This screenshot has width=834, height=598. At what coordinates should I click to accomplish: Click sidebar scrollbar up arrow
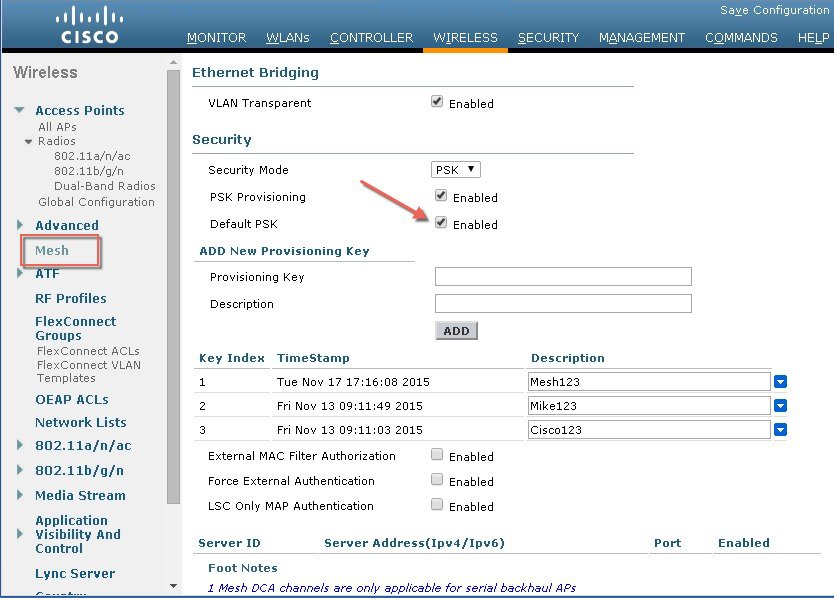coord(173,62)
